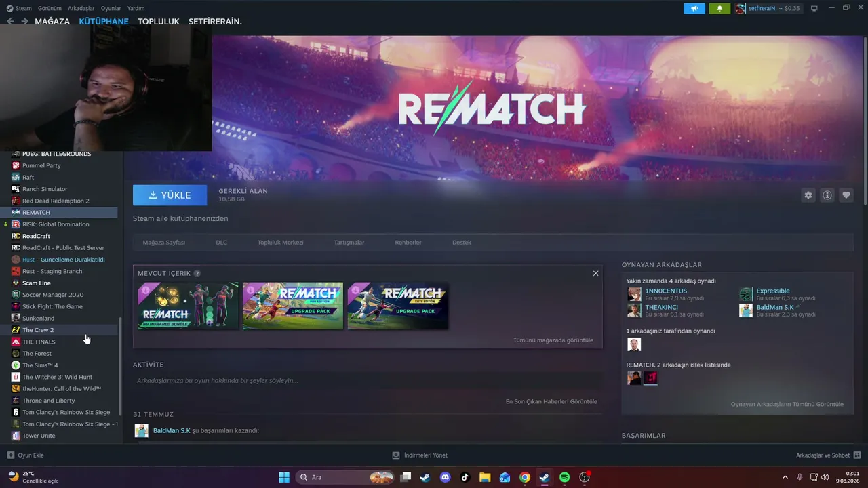Close the Mevcut İçerik panel
The height and width of the screenshot is (488, 868).
tap(595, 273)
